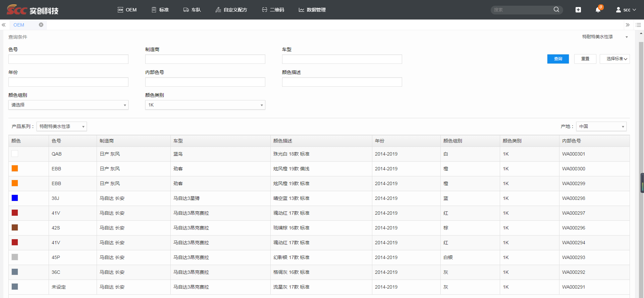
Task: Click the 色号 column header
Action: tap(73, 141)
